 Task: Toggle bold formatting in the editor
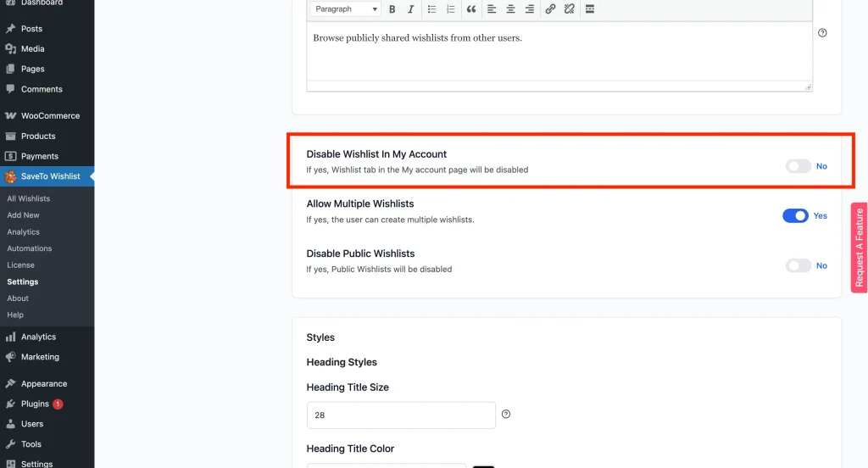point(392,8)
